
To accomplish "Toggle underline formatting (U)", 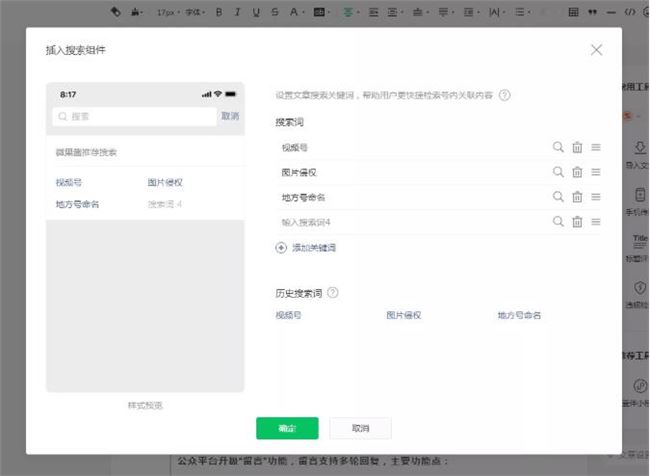I will [x=256, y=12].
